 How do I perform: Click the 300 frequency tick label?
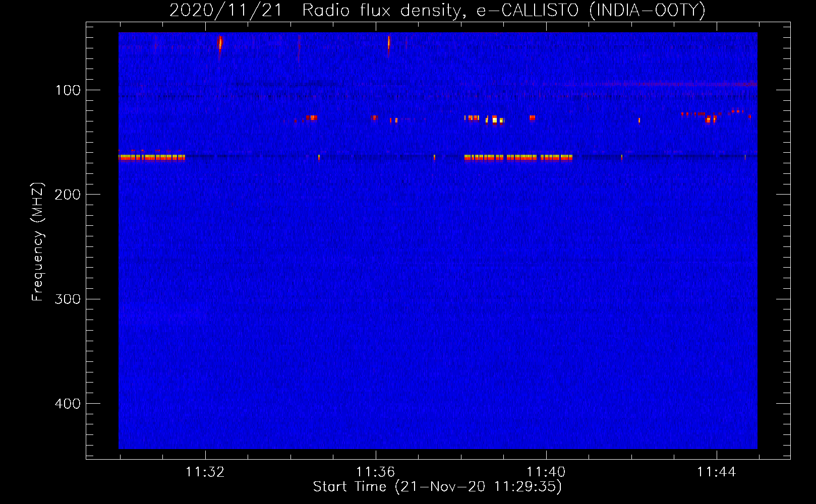68,299
